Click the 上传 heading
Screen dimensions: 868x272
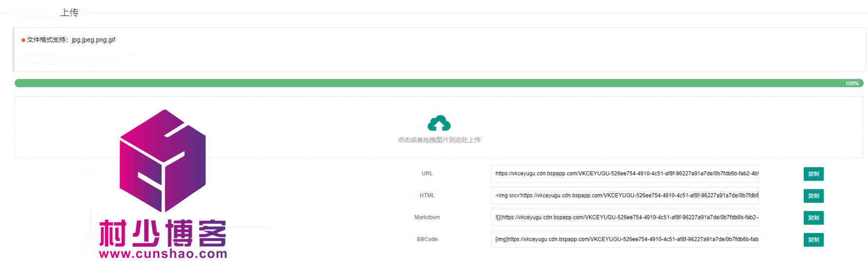click(x=69, y=12)
